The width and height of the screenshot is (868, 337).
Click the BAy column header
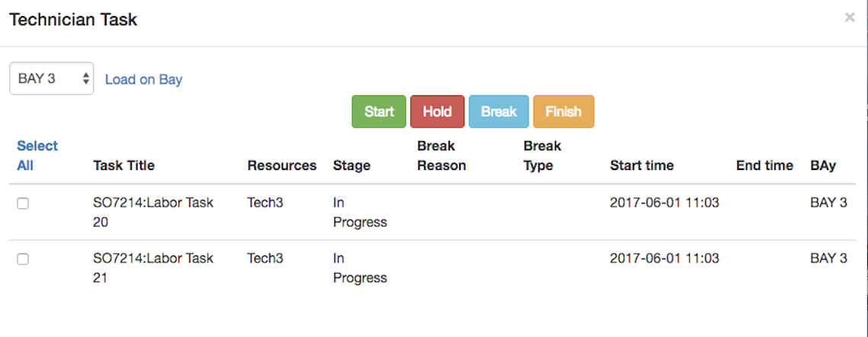pos(823,165)
